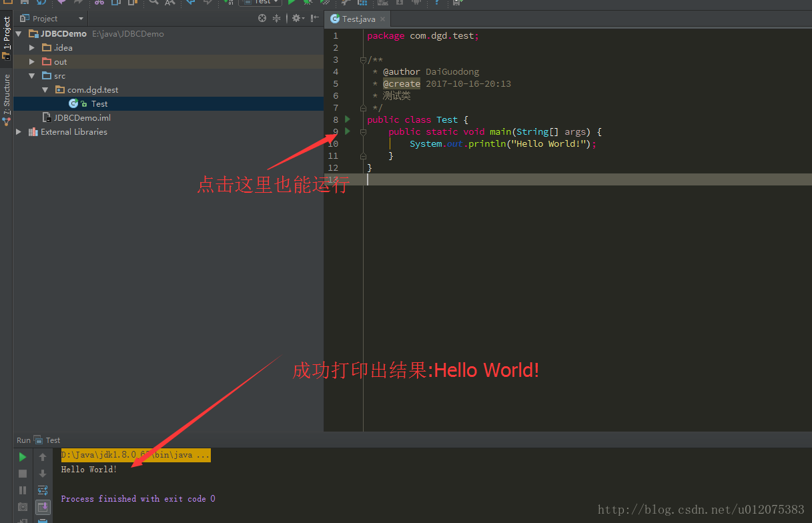The height and width of the screenshot is (523, 812).
Task: Collapse the src folder
Action: click(31, 76)
